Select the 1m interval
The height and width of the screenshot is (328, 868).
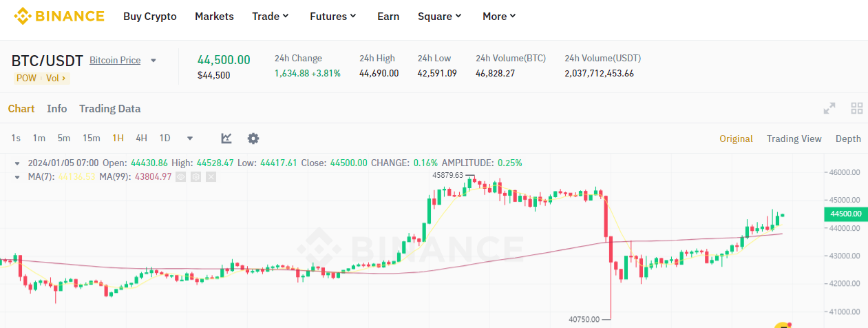click(39, 139)
